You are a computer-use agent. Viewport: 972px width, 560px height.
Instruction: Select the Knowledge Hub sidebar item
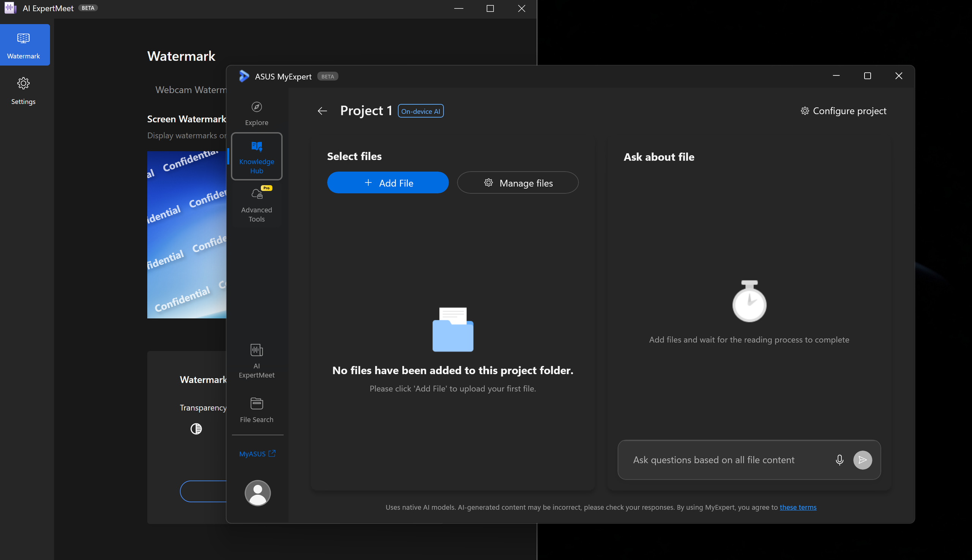[257, 157]
